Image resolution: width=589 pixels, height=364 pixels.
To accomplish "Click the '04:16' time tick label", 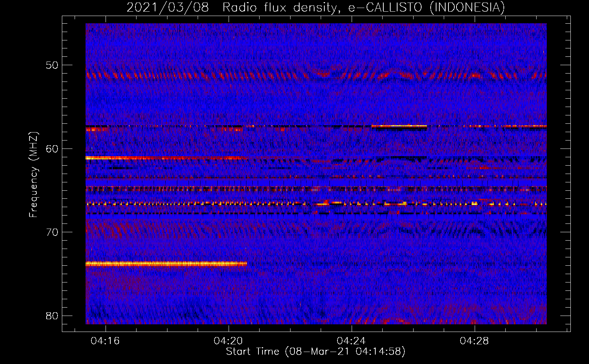I will click(x=105, y=341).
